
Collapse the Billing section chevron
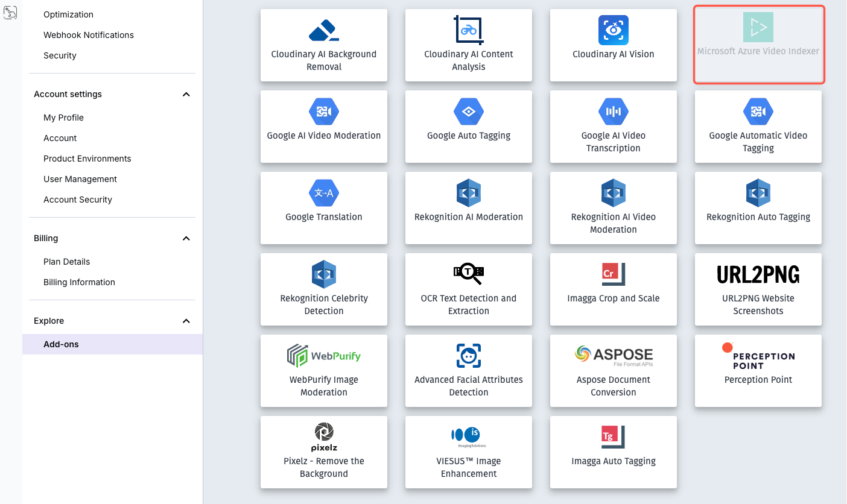186,238
